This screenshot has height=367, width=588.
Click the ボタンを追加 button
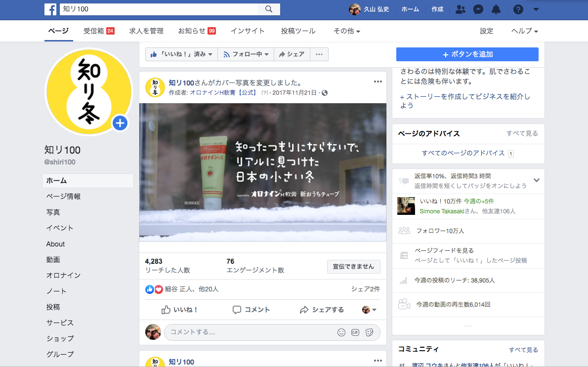click(x=467, y=54)
